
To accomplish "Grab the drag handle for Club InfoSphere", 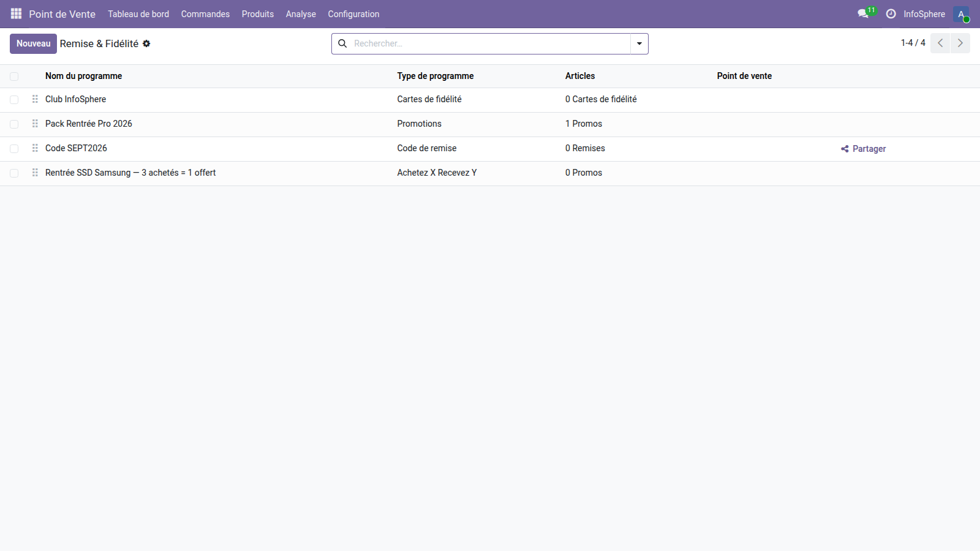I will pos(35,99).
